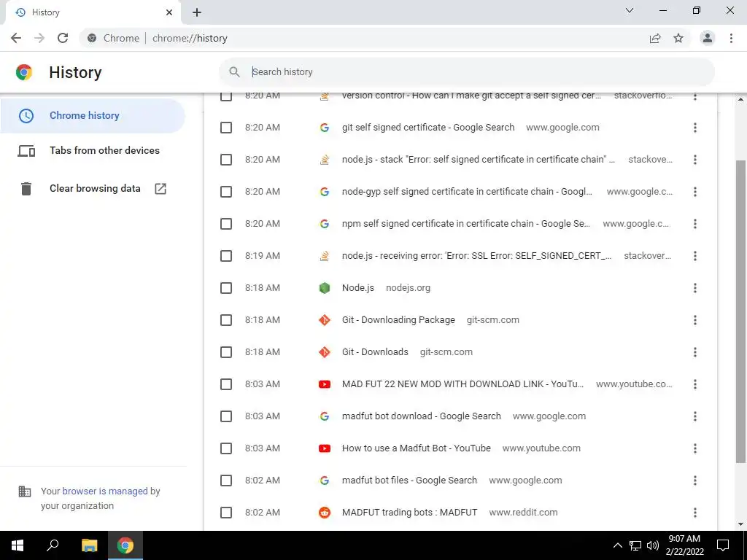Open the volume tray icon
747x560 pixels.
653,545
